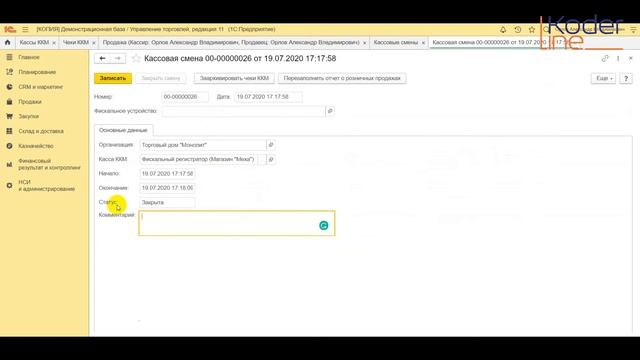Switch to the Продажа (Кассир: Орлов) tab
Viewport: 640px width, 360px height.
tap(231, 42)
